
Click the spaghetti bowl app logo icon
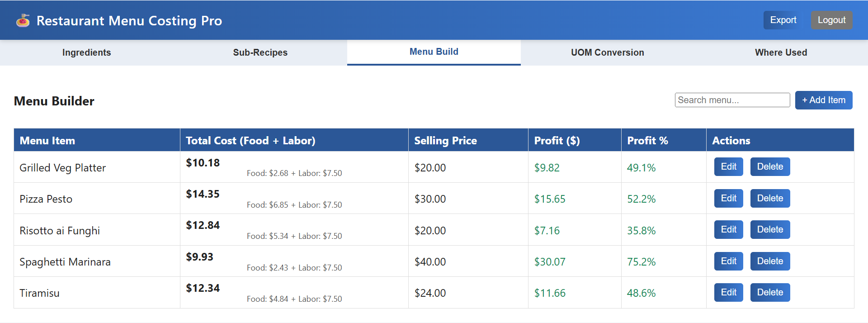(23, 20)
